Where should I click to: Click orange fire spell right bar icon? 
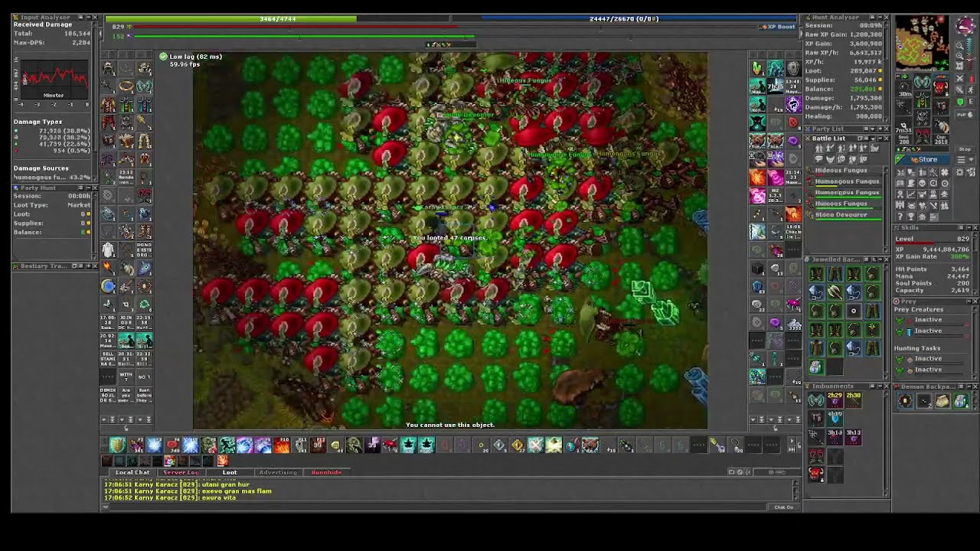(758, 178)
